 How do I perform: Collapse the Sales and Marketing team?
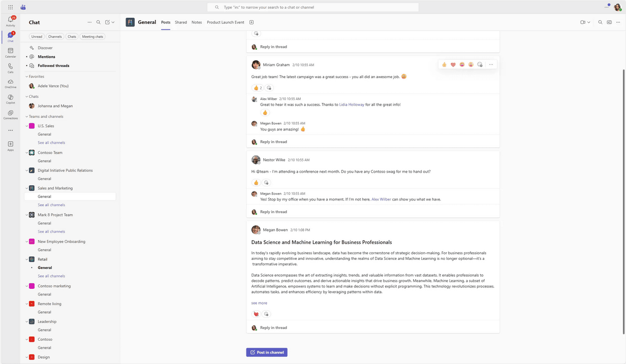[x=26, y=188]
